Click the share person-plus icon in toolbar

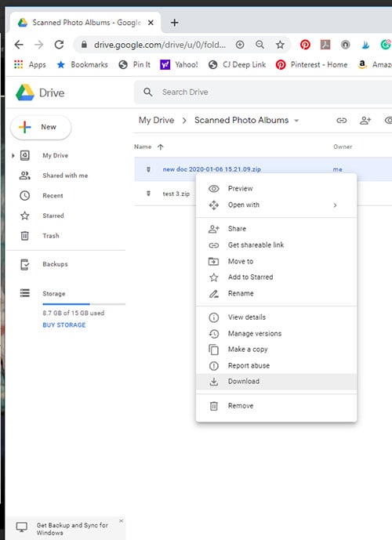[365, 120]
